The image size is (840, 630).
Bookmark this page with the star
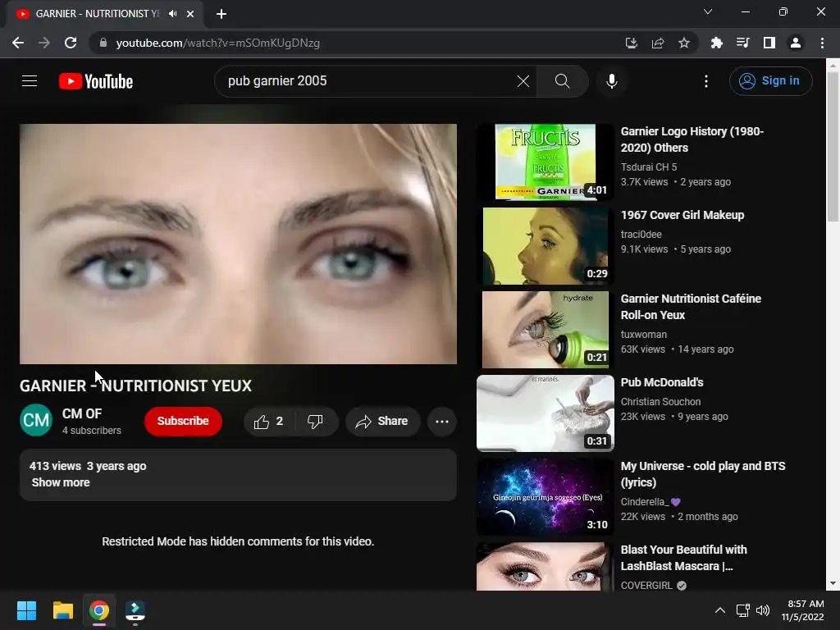click(x=684, y=43)
